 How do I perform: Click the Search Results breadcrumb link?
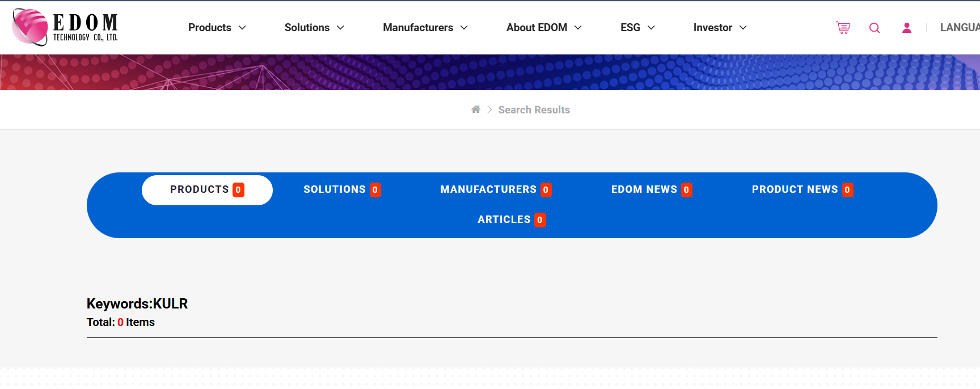click(x=534, y=110)
